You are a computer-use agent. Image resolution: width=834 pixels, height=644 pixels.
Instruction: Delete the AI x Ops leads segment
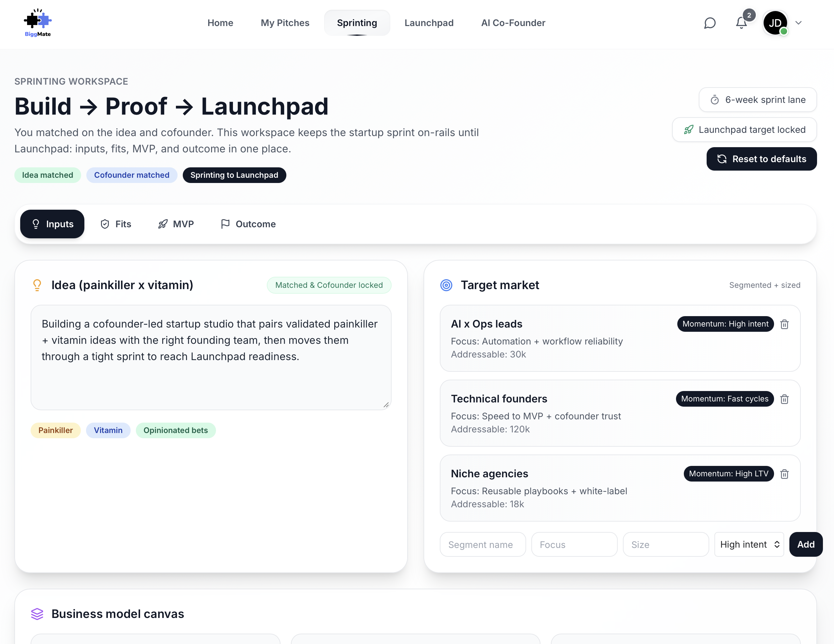click(x=784, y=324)
